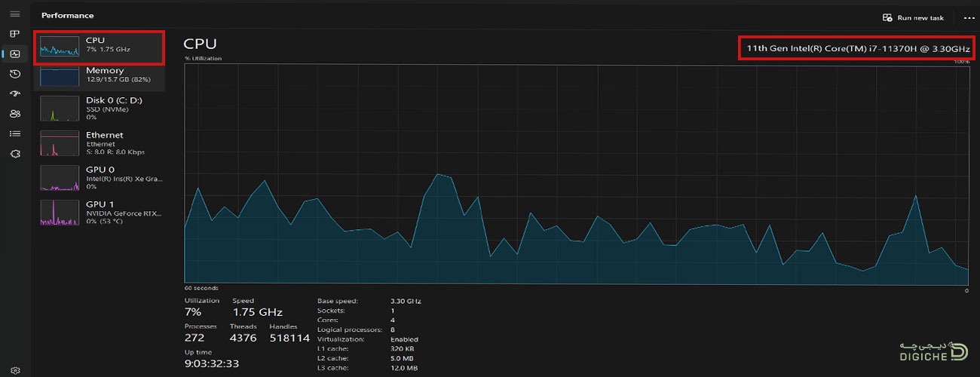Select GPU 0 Intel Iris Xe entry
The height and width of the screenshot is (377, 980).
[x=99, y=178]
